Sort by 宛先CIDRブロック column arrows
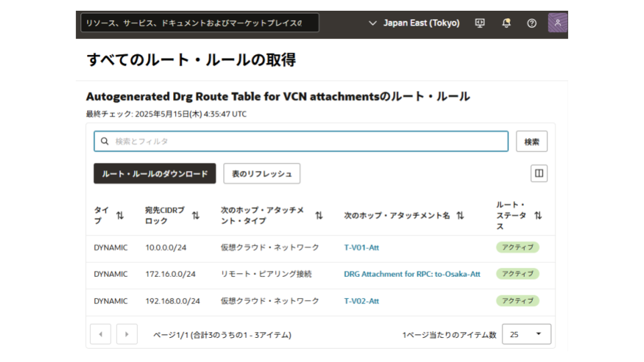Image resolution: width=644 pixels, height=362 pixels. tap(196, 215)
